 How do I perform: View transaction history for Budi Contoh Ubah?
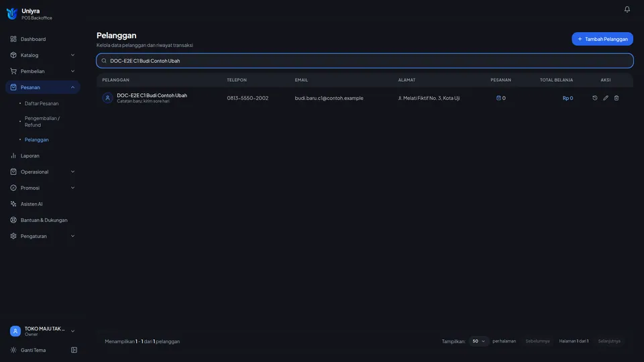click(595, 98)
